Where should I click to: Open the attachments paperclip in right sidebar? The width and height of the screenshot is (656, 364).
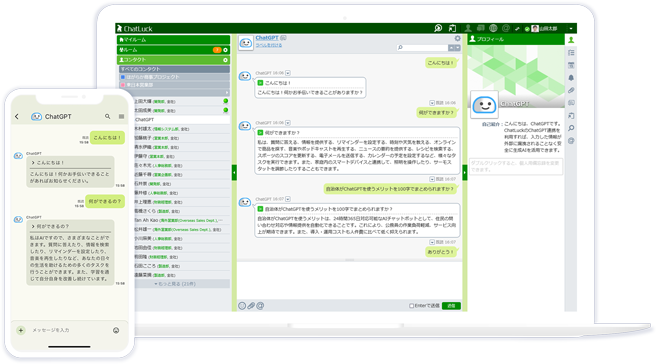click(x=571, y=90)
